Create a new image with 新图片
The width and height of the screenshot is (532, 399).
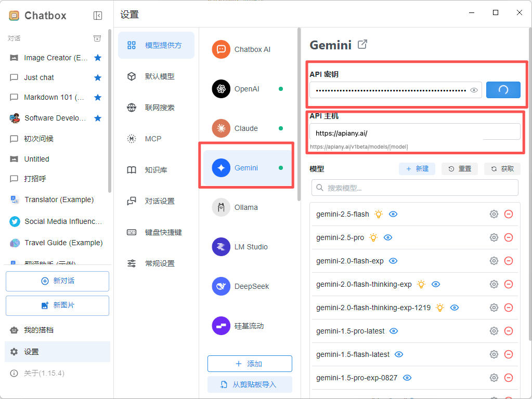pyautogui.click(x=57, y=305)
